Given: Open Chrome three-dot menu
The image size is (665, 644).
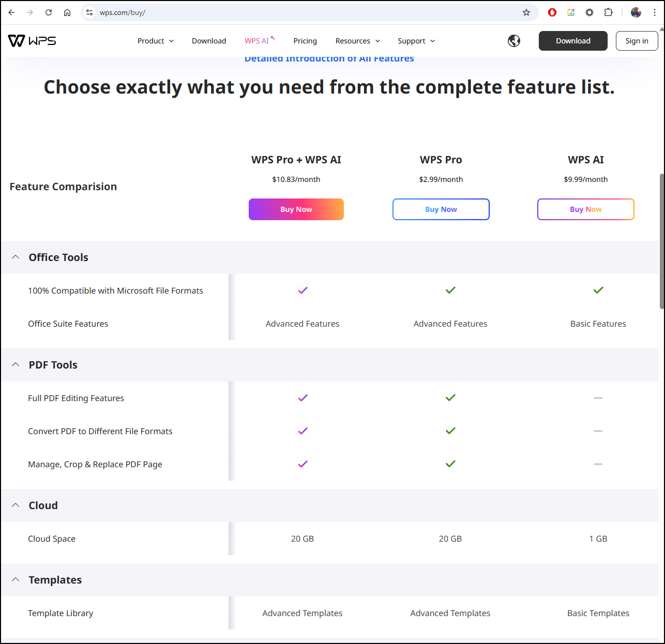Looking at the screenshot, I should (655, 12).
